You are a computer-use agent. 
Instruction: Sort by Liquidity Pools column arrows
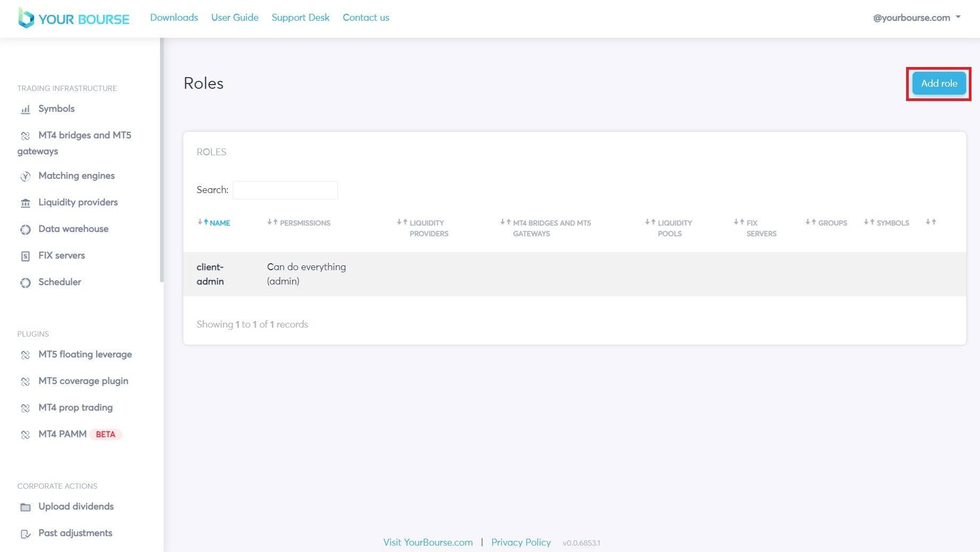650,222
